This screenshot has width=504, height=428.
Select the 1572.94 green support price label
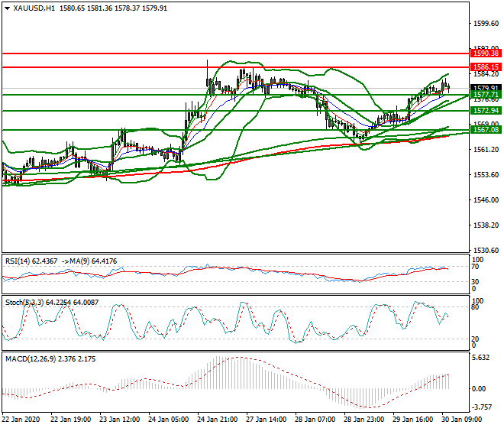[486, 111]
